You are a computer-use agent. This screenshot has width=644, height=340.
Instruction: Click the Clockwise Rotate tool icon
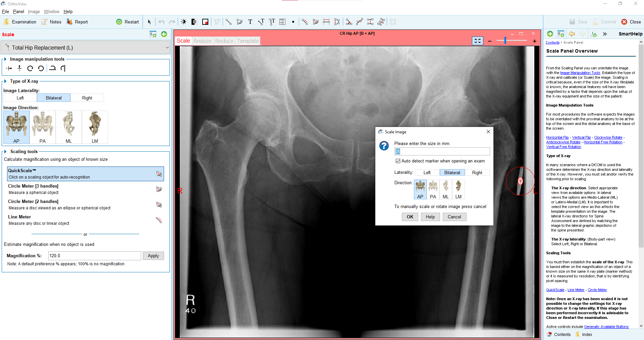[x=30, y=68]
